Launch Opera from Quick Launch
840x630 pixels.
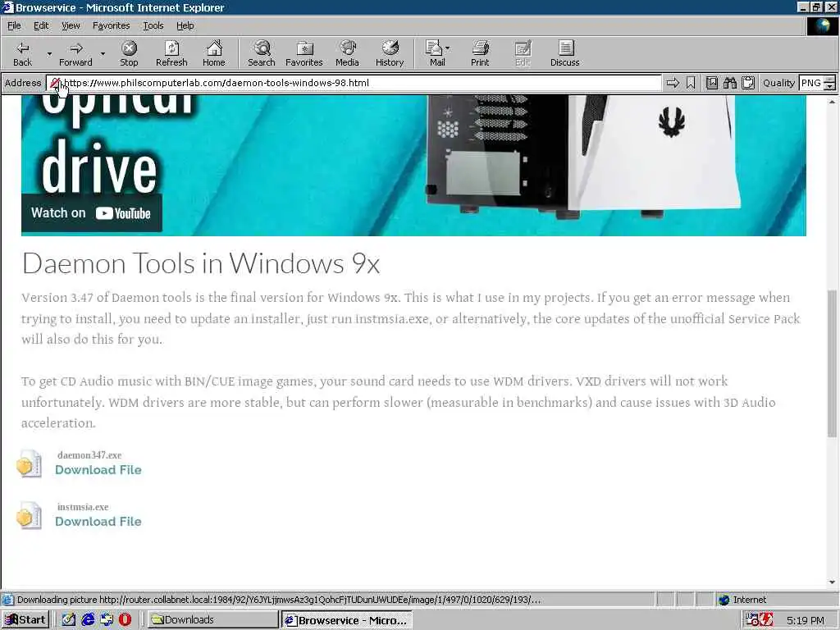point(125,620)
